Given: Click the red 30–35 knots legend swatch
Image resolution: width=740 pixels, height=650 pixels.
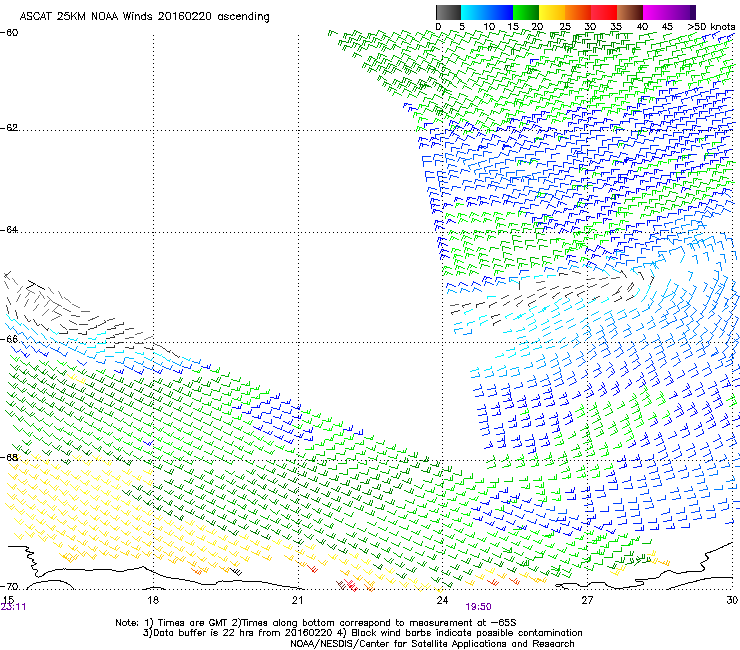Looking at the screenshot, I should pyautogui.click(x=604, y=12).
